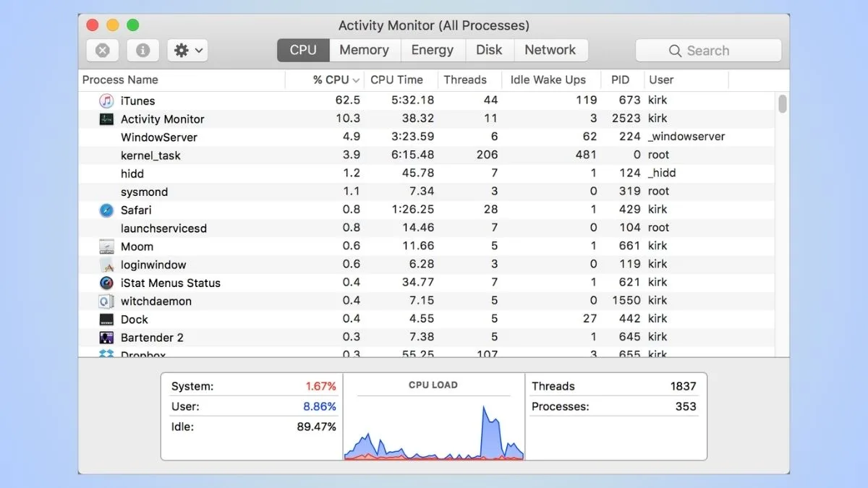The width and height of the screenshot is (868, 488).
Task: Click the witchdaemon process icon
Action: click(106, 301)
